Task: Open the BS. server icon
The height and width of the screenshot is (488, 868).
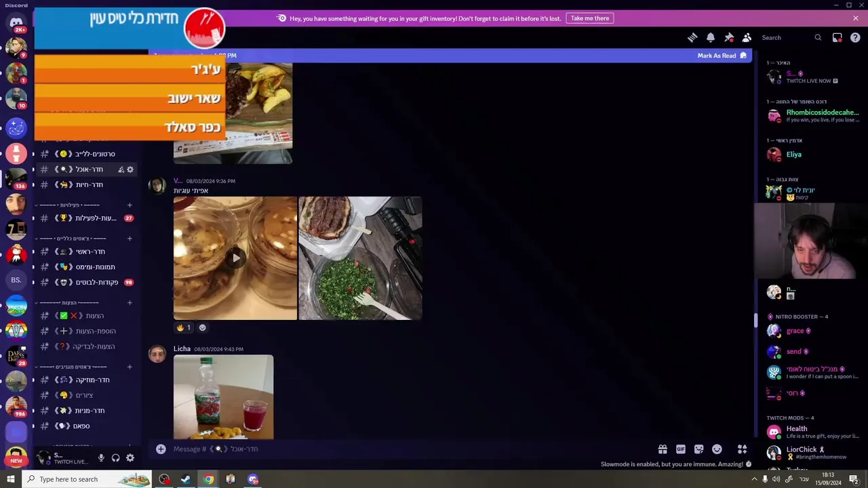Action: (x=16, y=280)
